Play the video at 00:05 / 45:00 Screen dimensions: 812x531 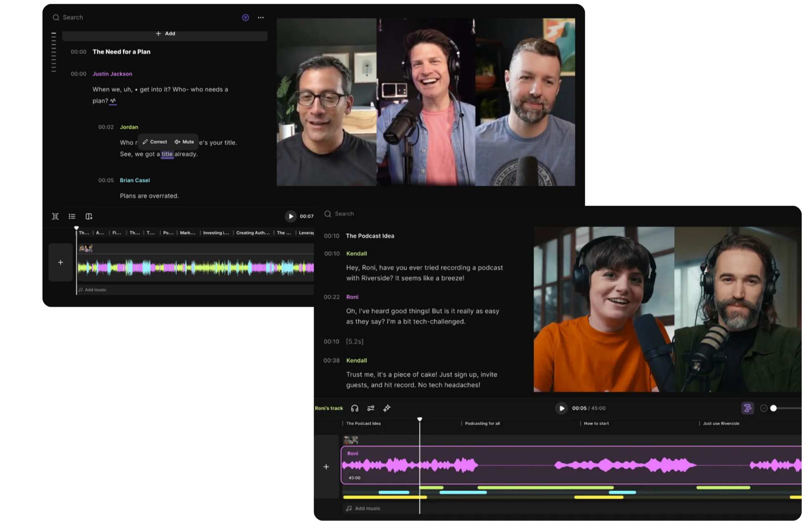click(561, 408)
